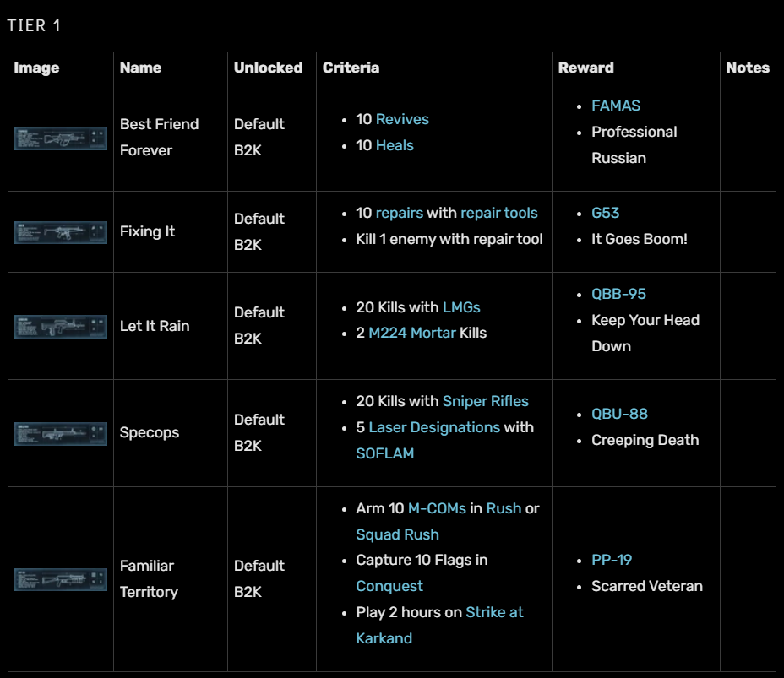This screenshot has width=784, height=678.
Task: Click Default B2K in Best Friend Forever row
Action: (x=259, y=137)
